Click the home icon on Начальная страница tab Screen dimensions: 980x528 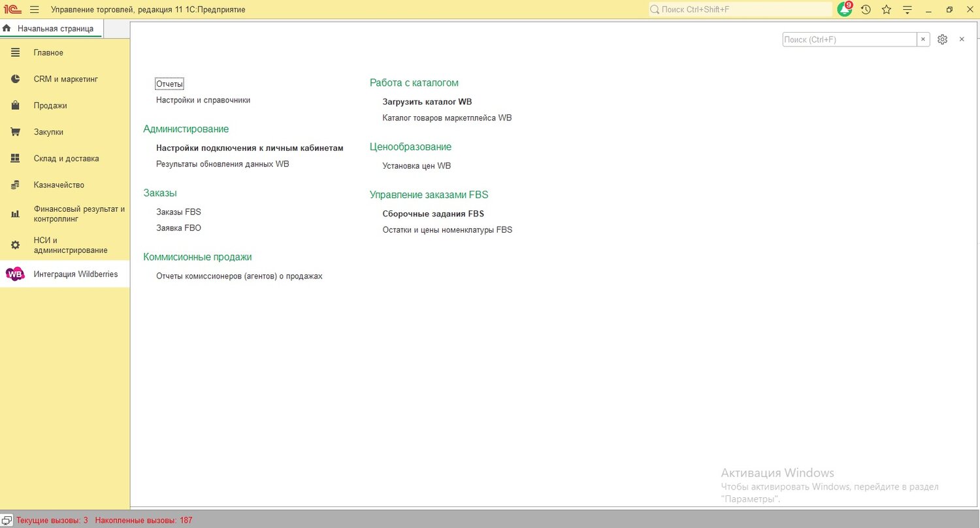[x=7, y=28]
